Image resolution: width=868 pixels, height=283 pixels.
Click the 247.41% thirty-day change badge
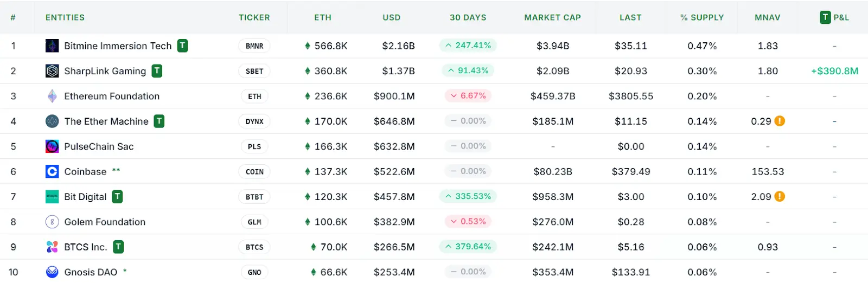pos(468,46)
